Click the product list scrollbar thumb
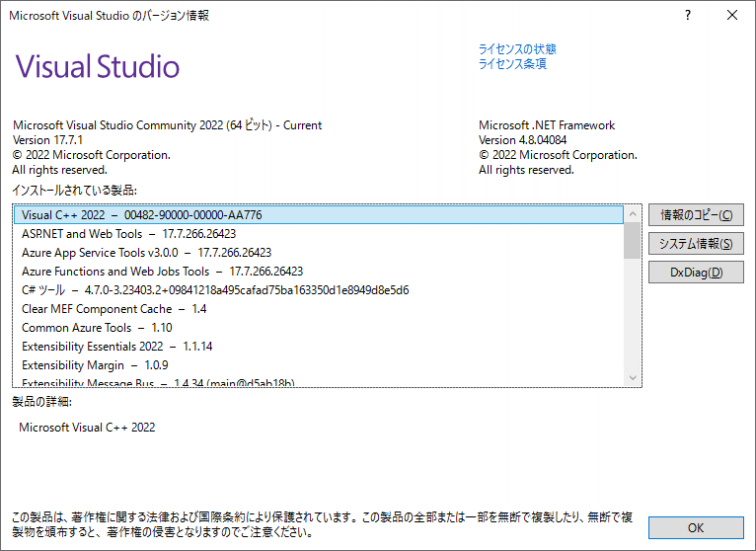756x551 pixels. (632, 240)
